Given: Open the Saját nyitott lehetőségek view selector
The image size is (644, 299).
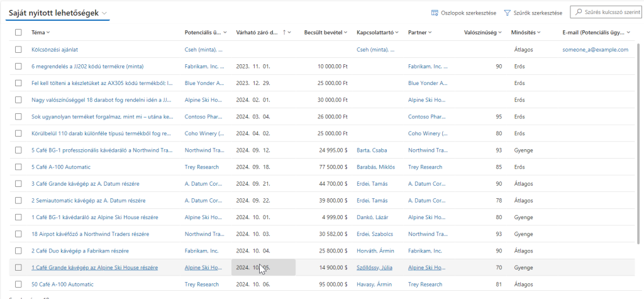Looking at the screenshot, I should [58, 13].
